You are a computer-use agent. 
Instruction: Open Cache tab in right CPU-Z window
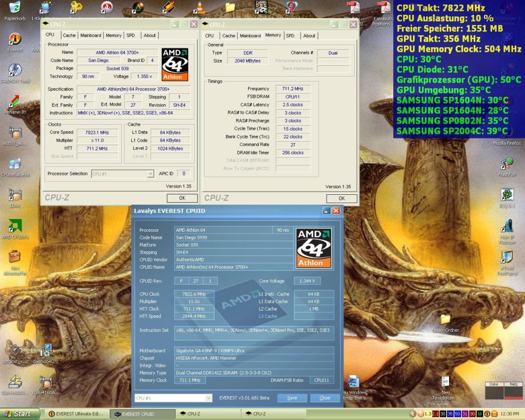(x=229, y=36)
